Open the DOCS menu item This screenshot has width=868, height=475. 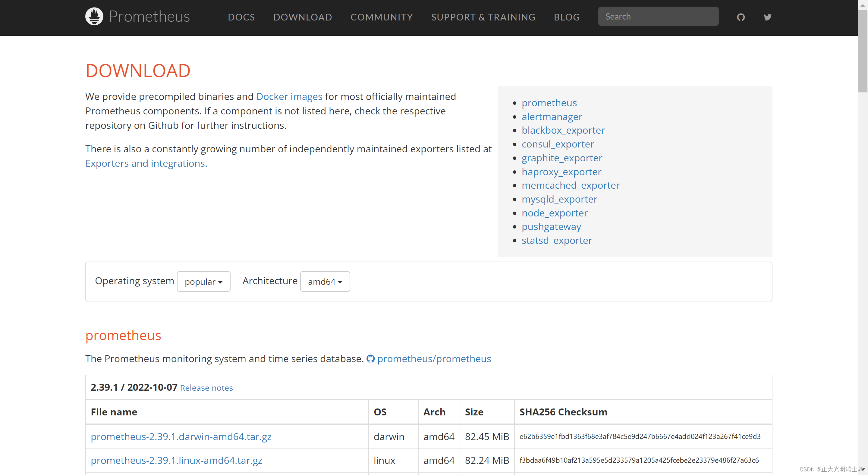point(241,17)
